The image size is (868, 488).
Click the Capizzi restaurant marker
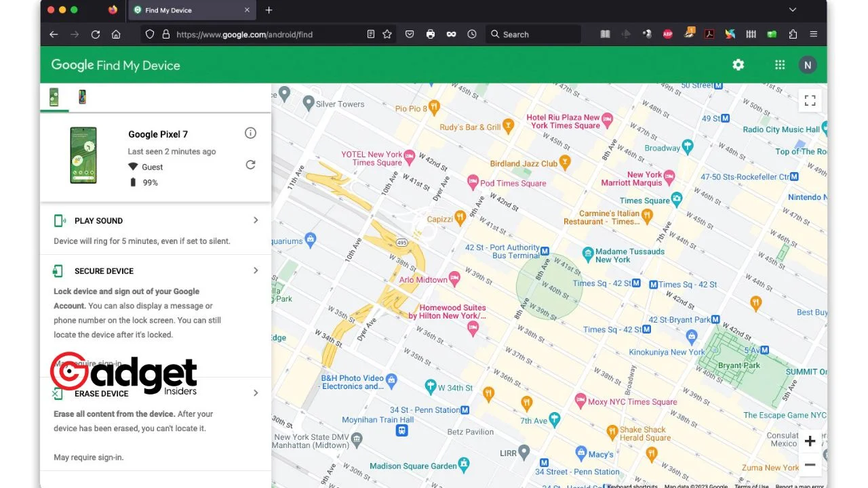tap(460, 217)
